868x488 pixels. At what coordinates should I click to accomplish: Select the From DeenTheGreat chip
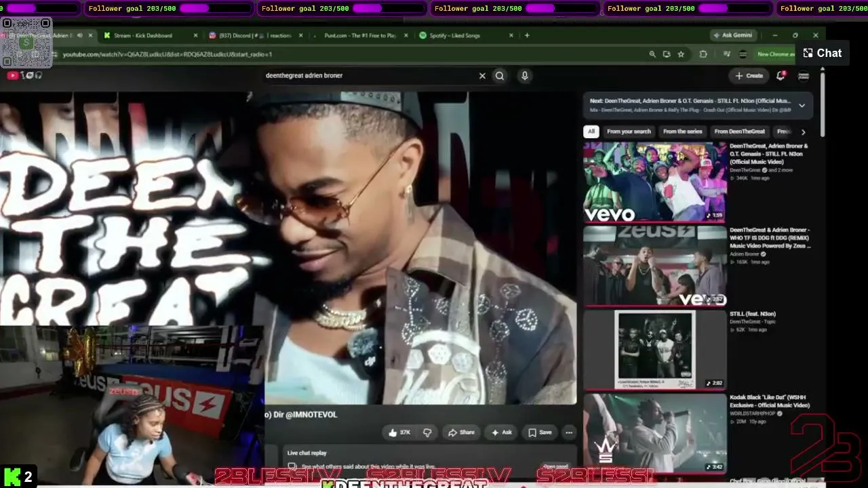click(739, 131)
